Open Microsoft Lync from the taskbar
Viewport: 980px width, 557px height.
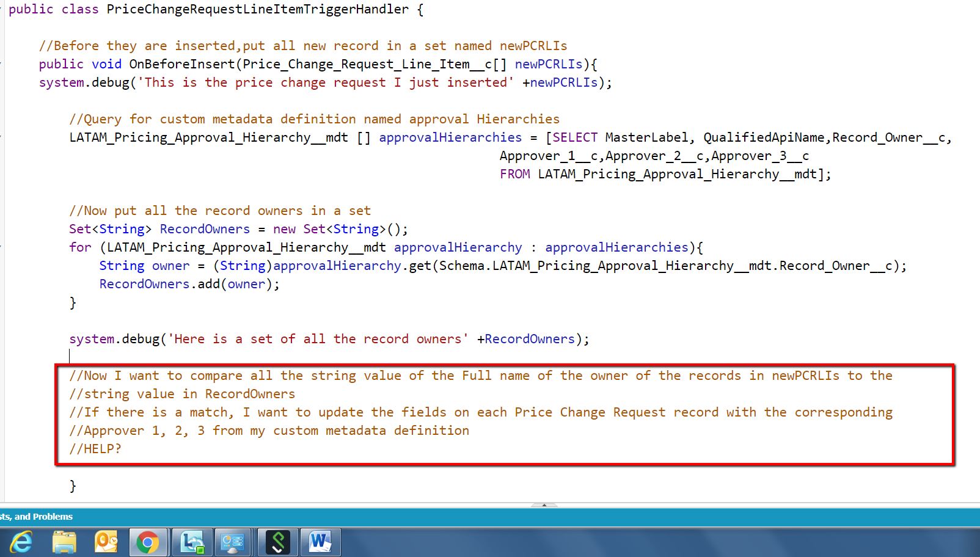[192, 542]
